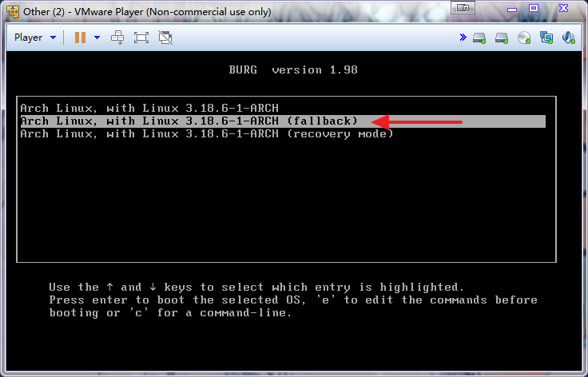Image resolution: width=588 pixels, height=377 pixels.
Task: Toggle the network adapter connection
Action: click(x=546, y=38)
